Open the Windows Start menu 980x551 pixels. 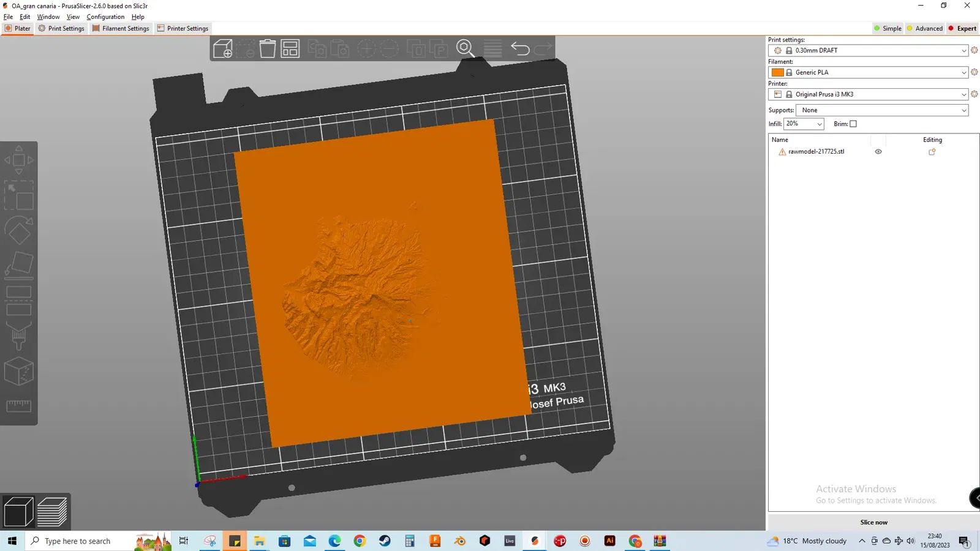click(x=12, y=541)
